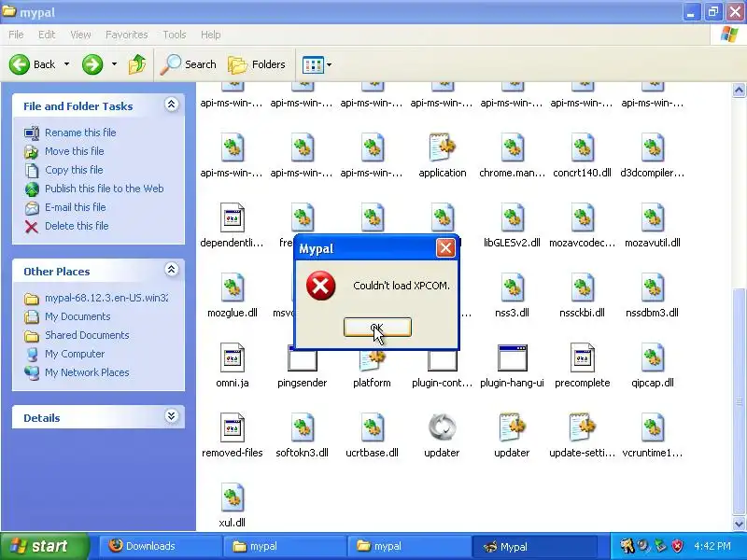747x560 pixels.
Task: Open the View menu
Action: [x=80, y=35]
